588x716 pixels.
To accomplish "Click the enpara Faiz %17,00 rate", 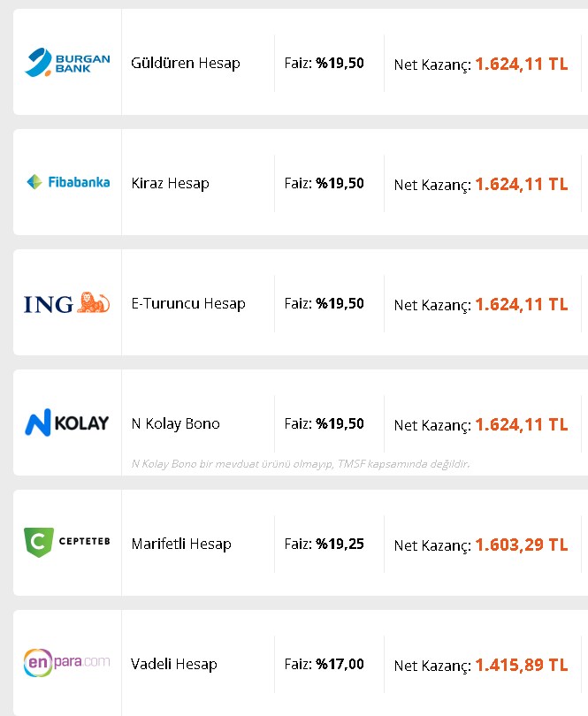I will point(324,664).
